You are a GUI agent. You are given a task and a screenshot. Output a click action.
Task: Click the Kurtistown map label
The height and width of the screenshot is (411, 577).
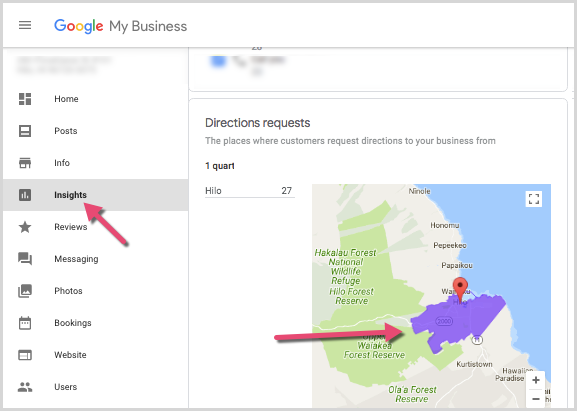pyautogui.click(x=474, y=364)
